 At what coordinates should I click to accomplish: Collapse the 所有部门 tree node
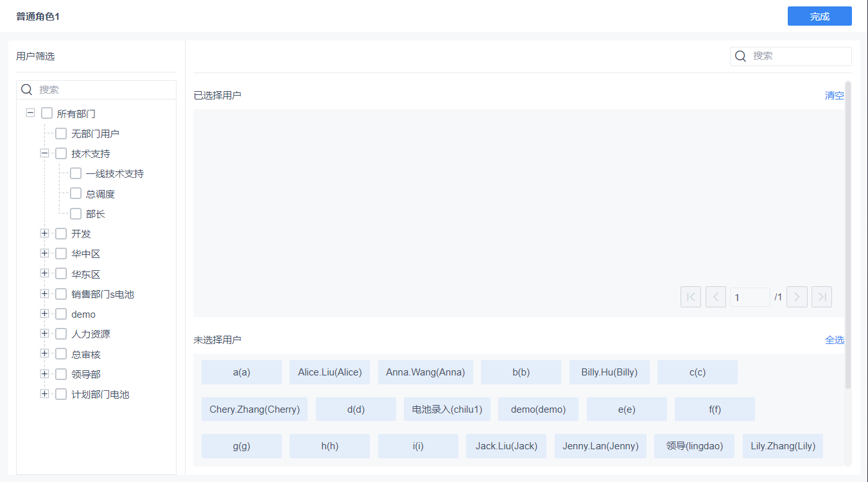click(30, 113)
